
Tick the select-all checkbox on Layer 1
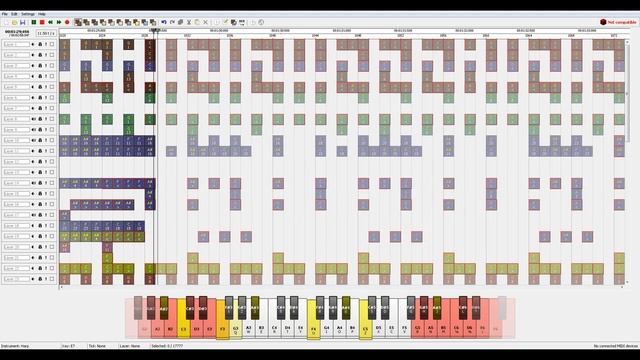pos(52,44)
